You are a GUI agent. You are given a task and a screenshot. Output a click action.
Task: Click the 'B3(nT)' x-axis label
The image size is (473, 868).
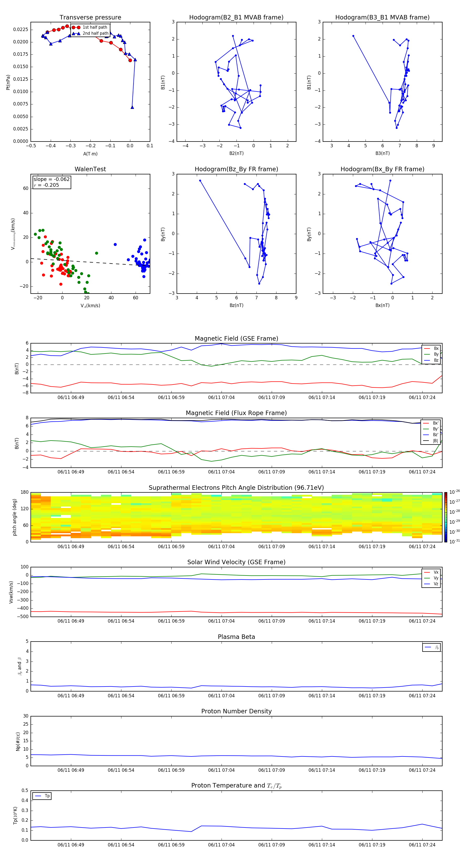click(382, 153)
